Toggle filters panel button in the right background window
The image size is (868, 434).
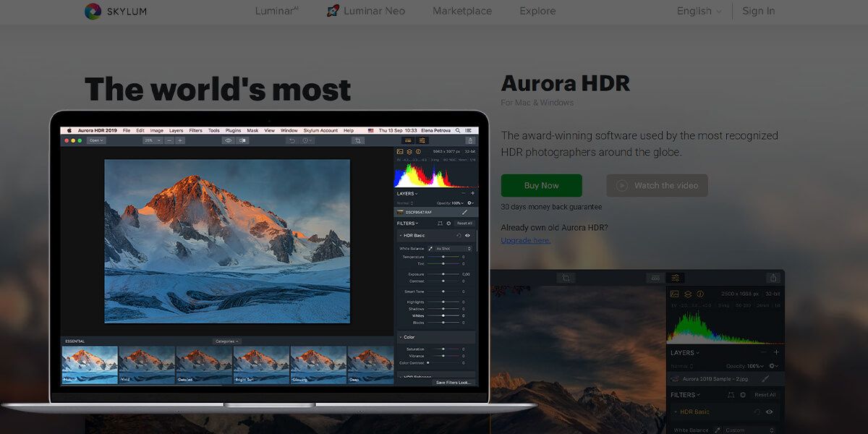point(676,278)
